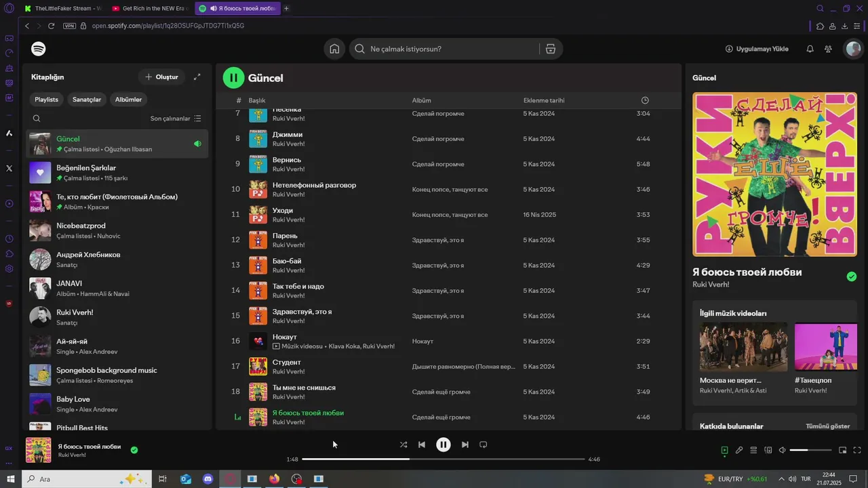Toggle liked checkmark in bottom player bar
The height and width of the screenshot is (488, 868).
click(x=134, y=449)
